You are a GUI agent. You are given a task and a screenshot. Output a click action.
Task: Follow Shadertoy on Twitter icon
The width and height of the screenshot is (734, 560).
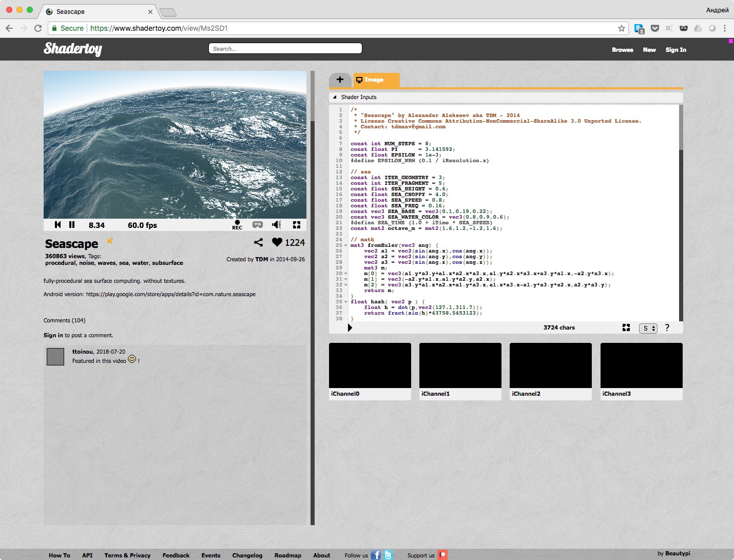(388, 555)
